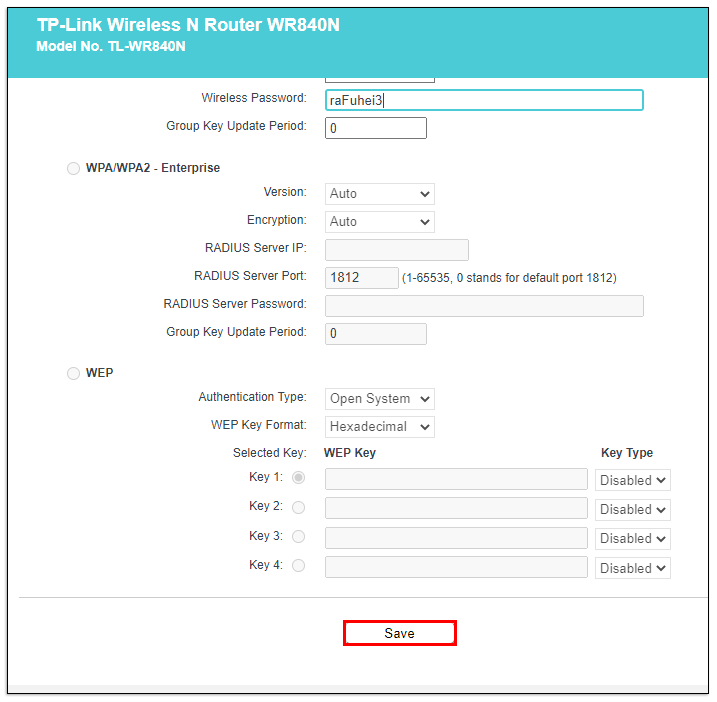Focus the Enterprise Group Key Update Period field
Image resolution: width=717 pixels, height=702 pixels.
(x=376, y=333)
